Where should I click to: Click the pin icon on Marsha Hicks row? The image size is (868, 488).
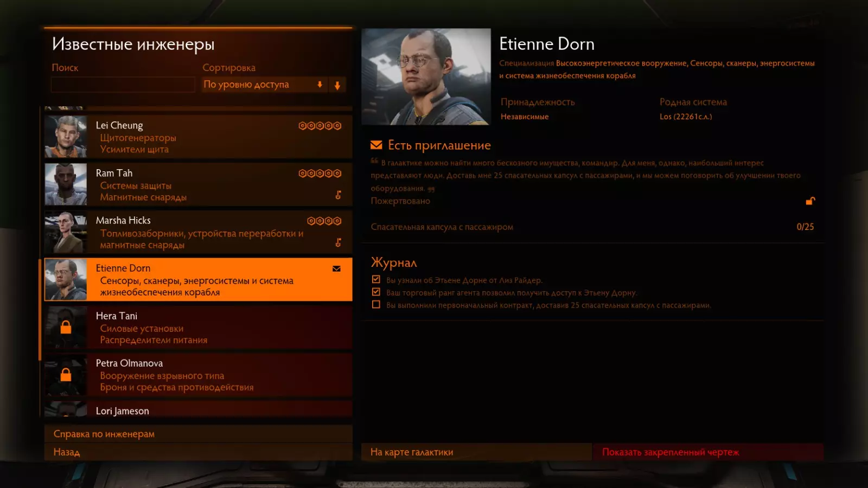tap(338, 242)
